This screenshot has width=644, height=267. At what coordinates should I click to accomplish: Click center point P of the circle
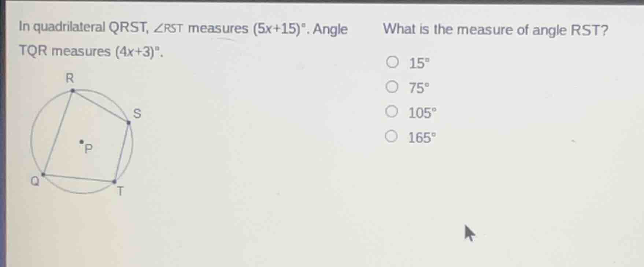[x=81, y=141]
